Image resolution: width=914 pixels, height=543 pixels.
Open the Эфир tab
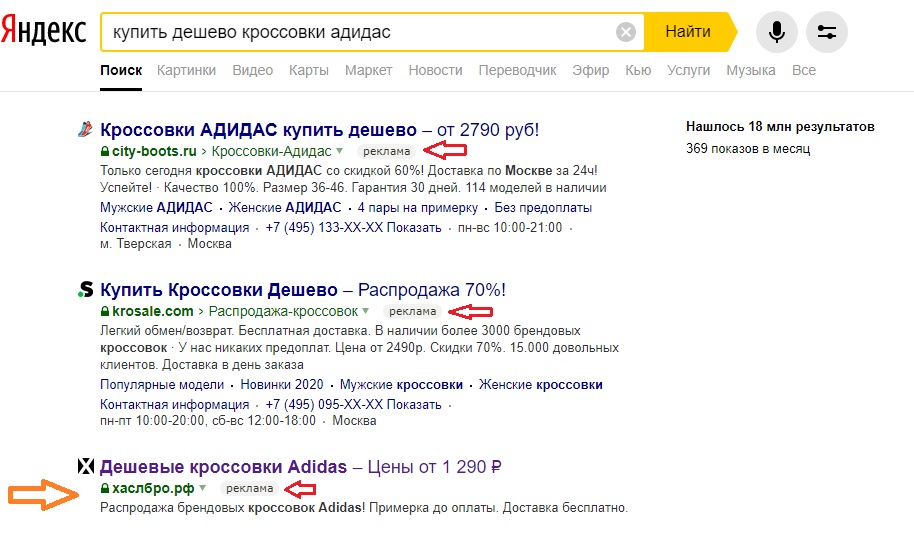tap(590, 70)
